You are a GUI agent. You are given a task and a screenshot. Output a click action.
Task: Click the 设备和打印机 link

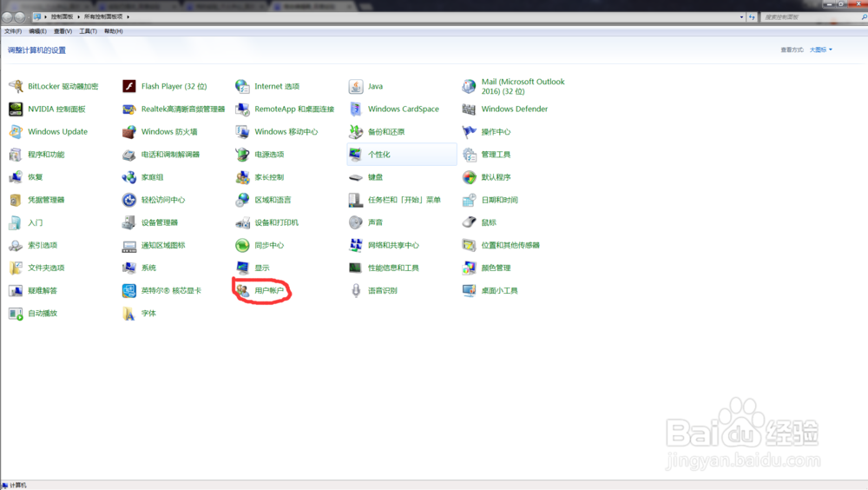(276, 222)
